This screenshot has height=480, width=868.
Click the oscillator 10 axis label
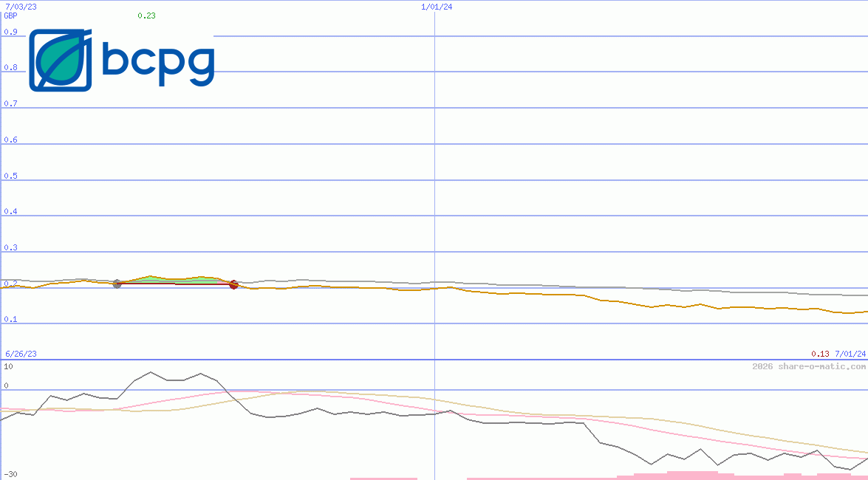pyautogui.click(x=9, y=366)
